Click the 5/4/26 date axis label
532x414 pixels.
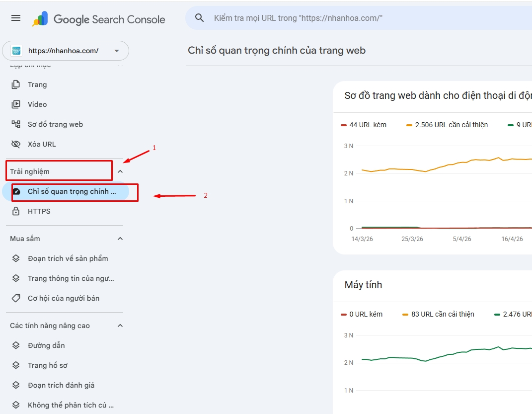pos(462,239)
